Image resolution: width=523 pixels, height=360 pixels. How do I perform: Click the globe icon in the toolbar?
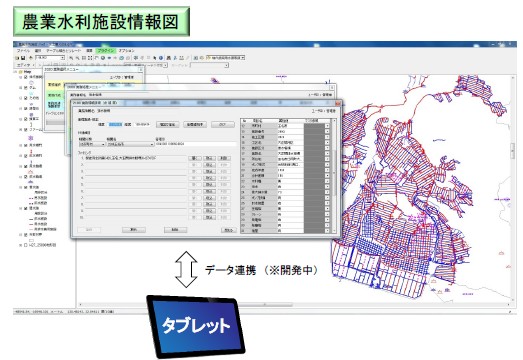103,58
